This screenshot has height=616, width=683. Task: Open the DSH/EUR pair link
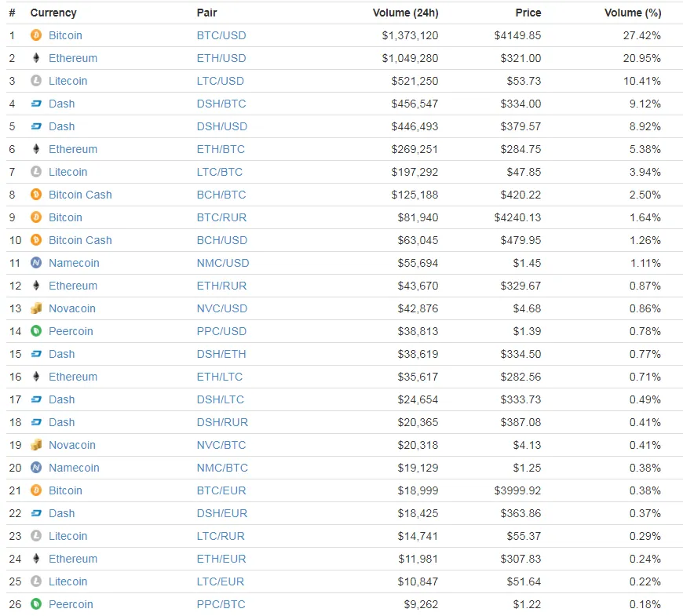pos(222,513)
